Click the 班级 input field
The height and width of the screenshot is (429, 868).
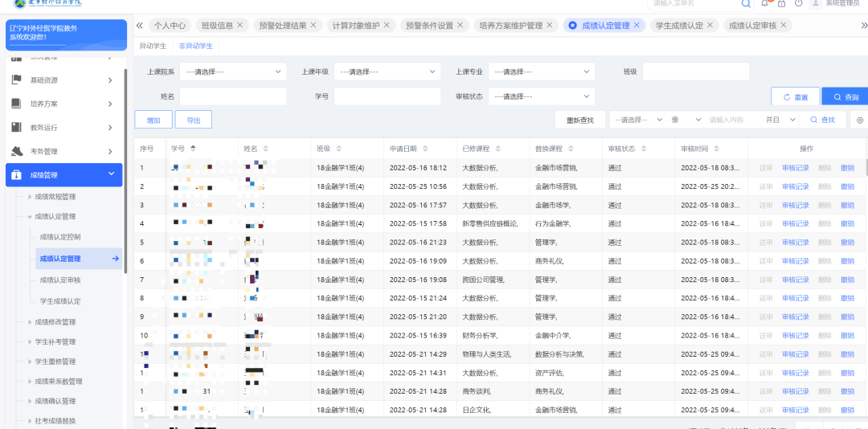point(695,71)
